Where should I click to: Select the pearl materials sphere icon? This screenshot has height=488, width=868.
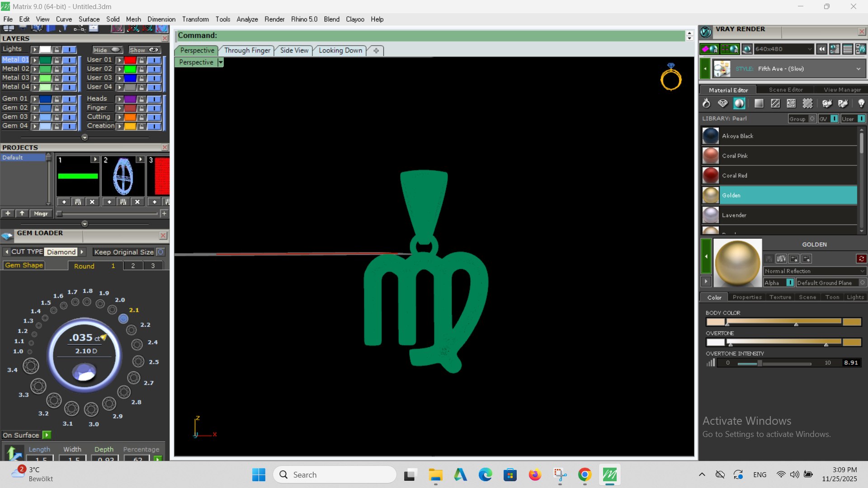pos(739,103)
